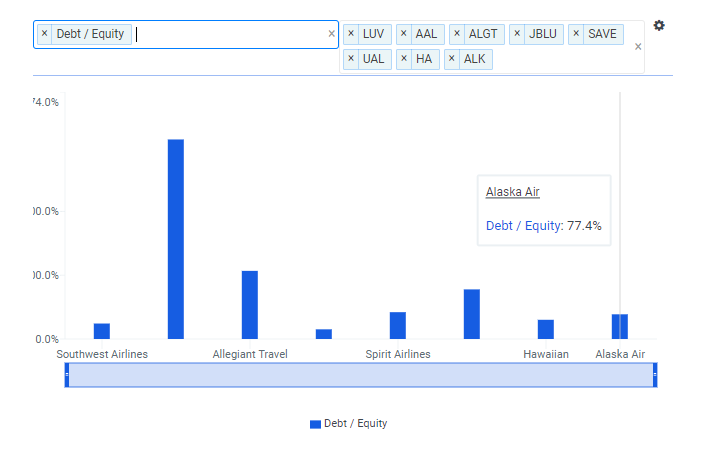Screen dimensions: 703x449
Task: Click the Southwest Airlines axis label
Action: 102,354
